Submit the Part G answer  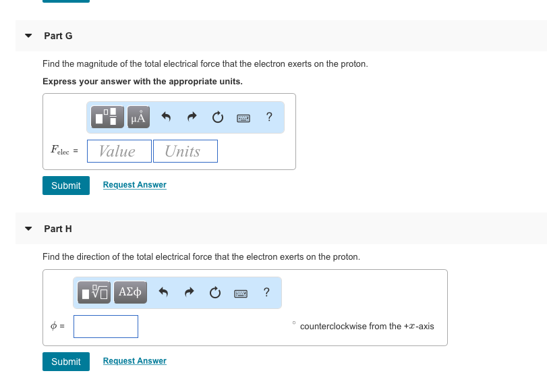[65, 185]
